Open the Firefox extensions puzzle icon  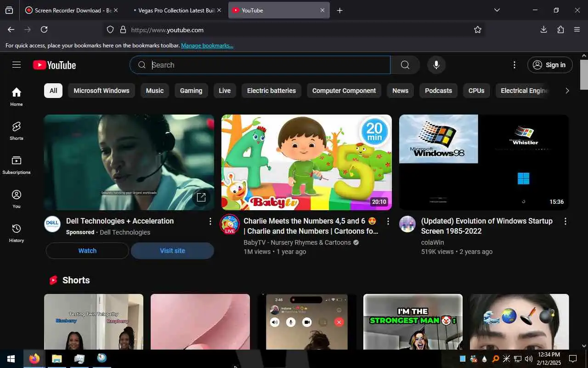tap(560, 29)
